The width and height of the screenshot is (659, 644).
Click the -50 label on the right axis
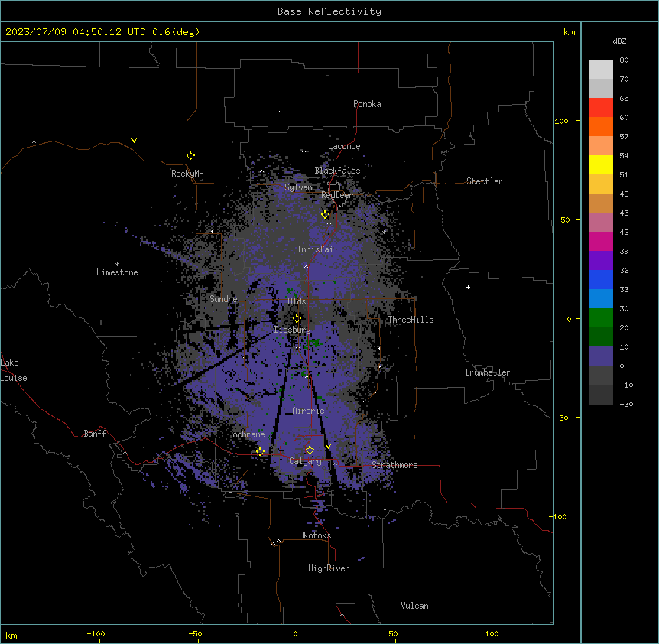[561, 418]
